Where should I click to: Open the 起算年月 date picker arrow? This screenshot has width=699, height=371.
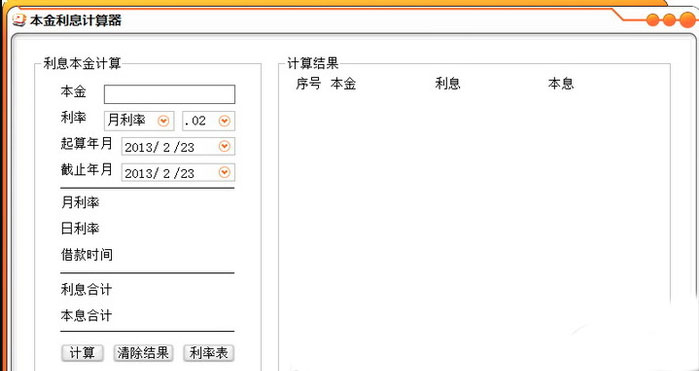[x=224, y=146]
